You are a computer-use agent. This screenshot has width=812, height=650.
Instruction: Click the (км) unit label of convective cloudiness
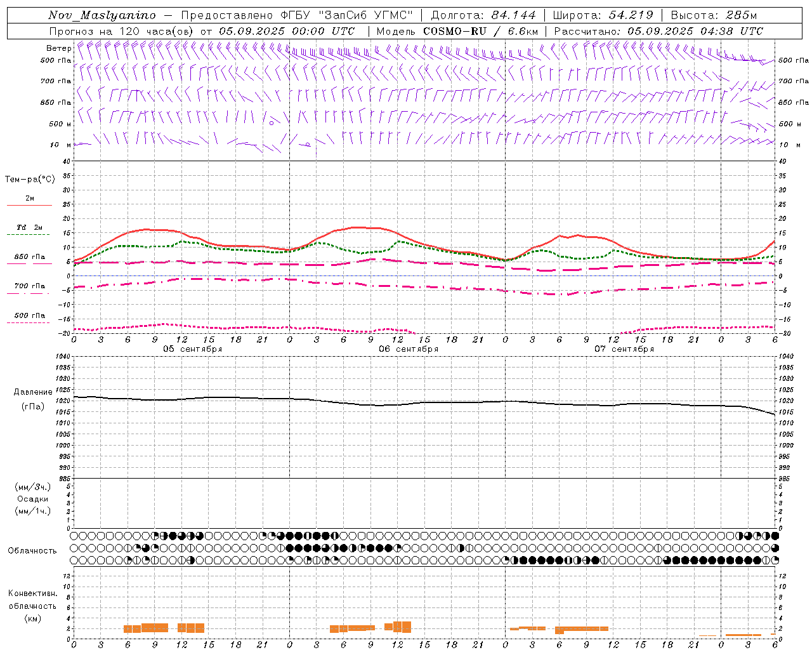pos(32,618)
